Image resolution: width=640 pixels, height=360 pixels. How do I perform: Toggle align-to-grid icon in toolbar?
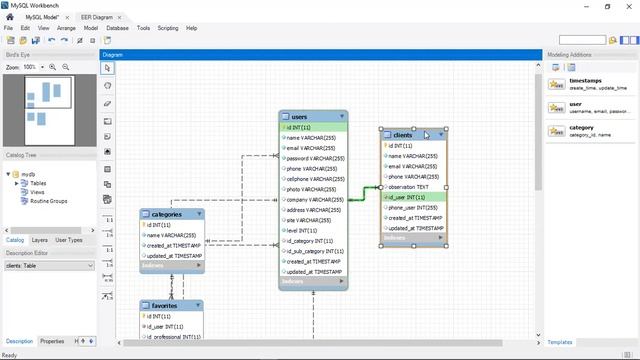[x=93, y=40]
